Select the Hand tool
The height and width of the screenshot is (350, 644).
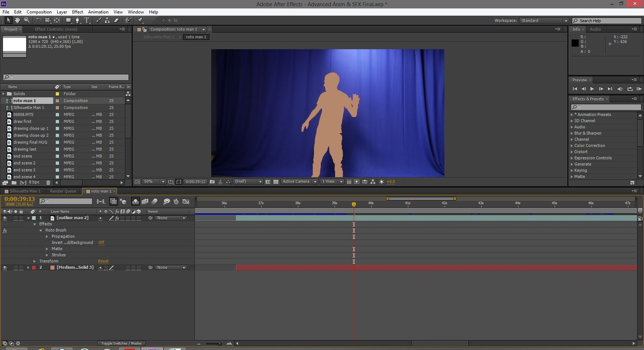17,20
